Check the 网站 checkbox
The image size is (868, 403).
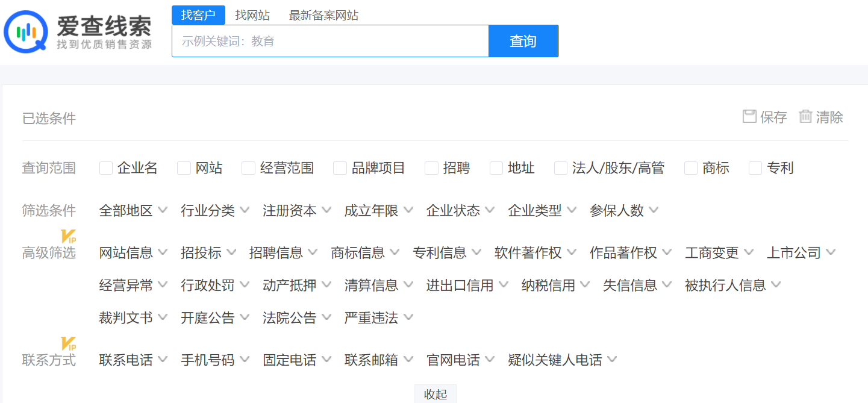click(184, 168)
